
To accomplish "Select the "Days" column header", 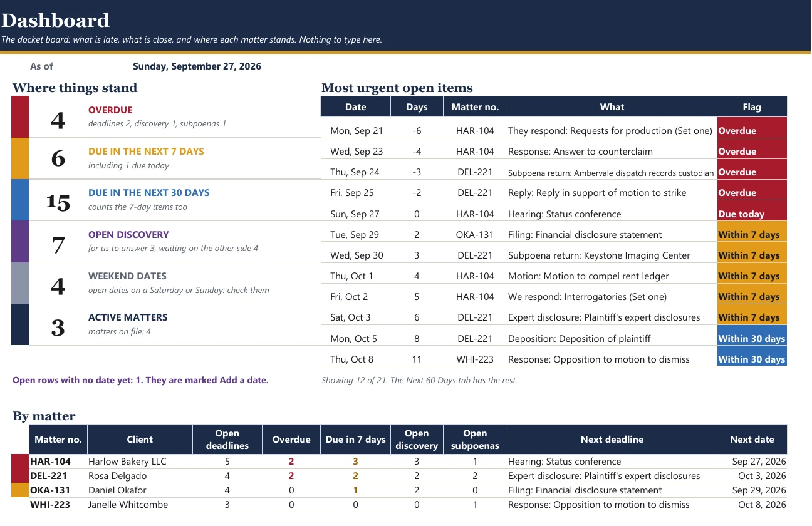I will pyautogui.click(x=417, y=107).
